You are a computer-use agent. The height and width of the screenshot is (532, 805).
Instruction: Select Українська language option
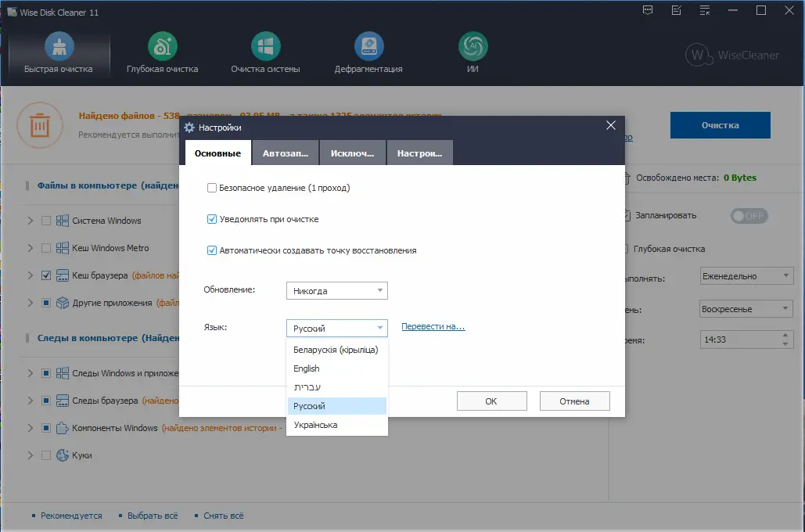pos(336,425)
